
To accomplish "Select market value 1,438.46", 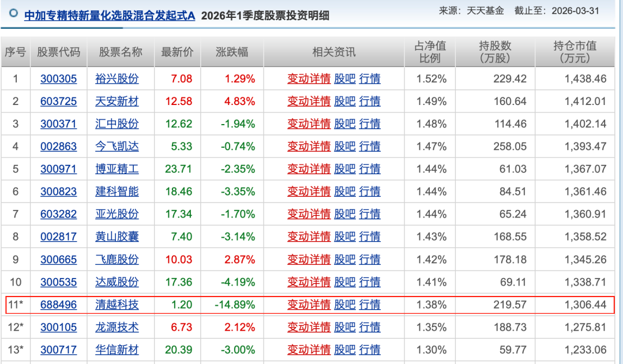I will [x=586, y=78].
